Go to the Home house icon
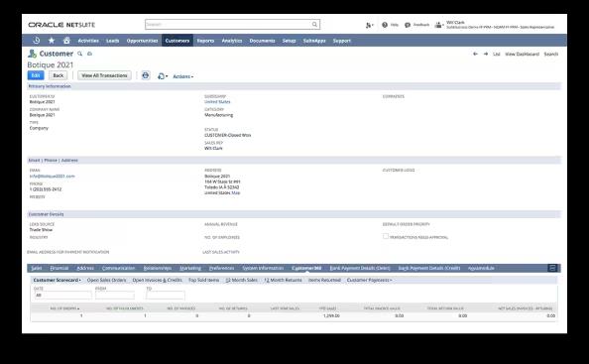The width and height of the screenshot is (589, 364). coord(66,41)
